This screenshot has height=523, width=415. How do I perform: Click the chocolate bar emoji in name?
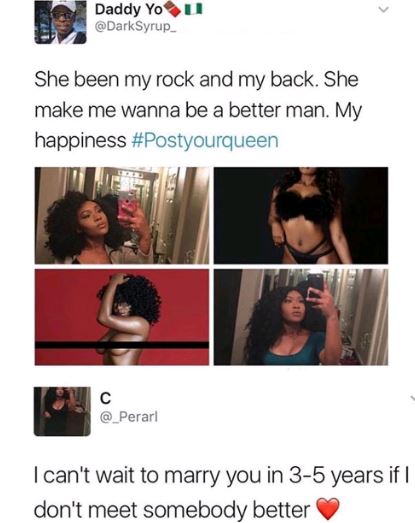(173, 9)
